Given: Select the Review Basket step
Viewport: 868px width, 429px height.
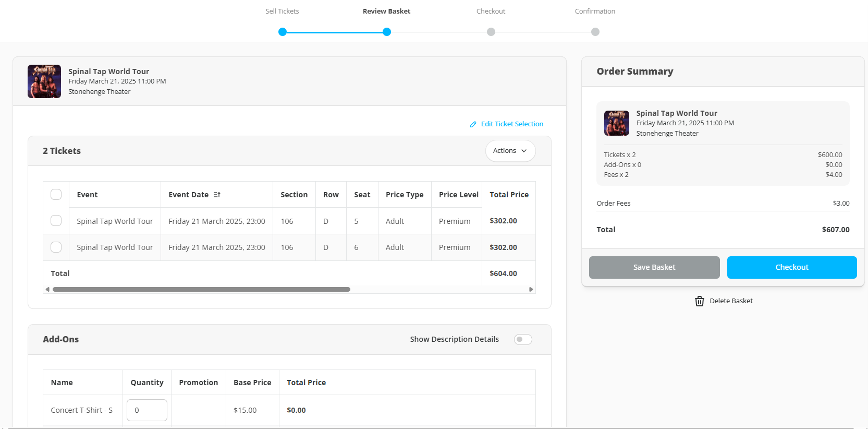Looking at the screenshot, I should 387,11.
